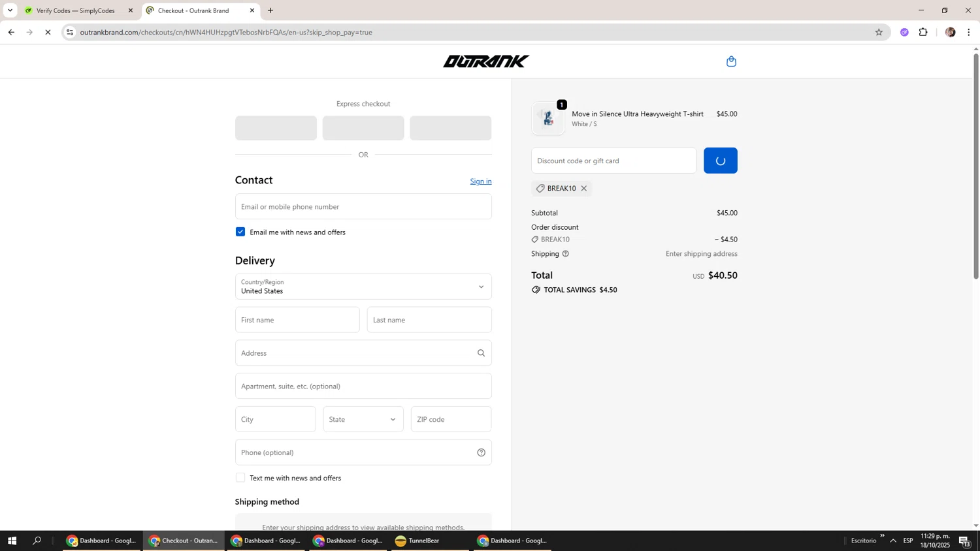Click the Sign in link
Image resolution: width=980 pixels, height=551 pixels.
point(481,181)
